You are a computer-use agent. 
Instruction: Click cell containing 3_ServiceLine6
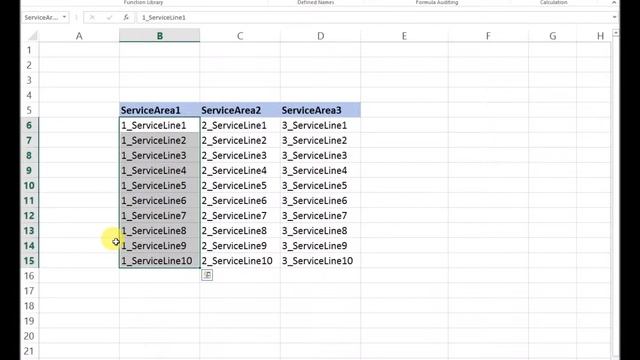(320, 200)
